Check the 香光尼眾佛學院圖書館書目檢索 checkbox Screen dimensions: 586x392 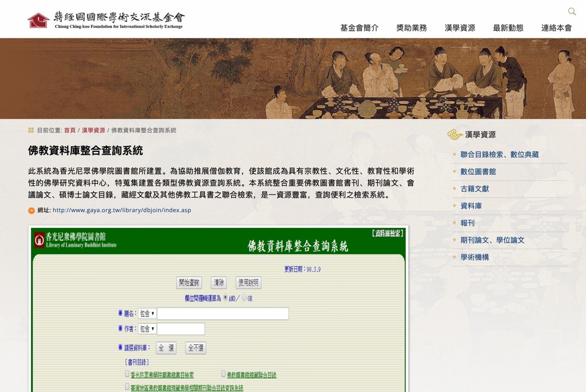tap(127, 374)
